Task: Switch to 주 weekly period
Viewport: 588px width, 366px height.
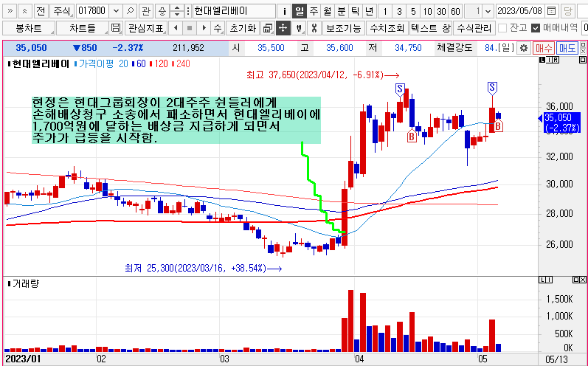Action: 314,11
